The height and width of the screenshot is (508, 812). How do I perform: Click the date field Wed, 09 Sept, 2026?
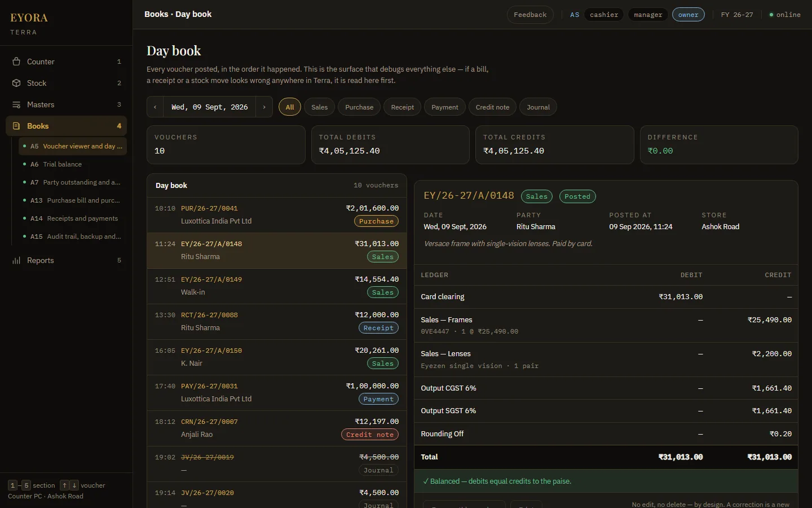pos(210,107)
